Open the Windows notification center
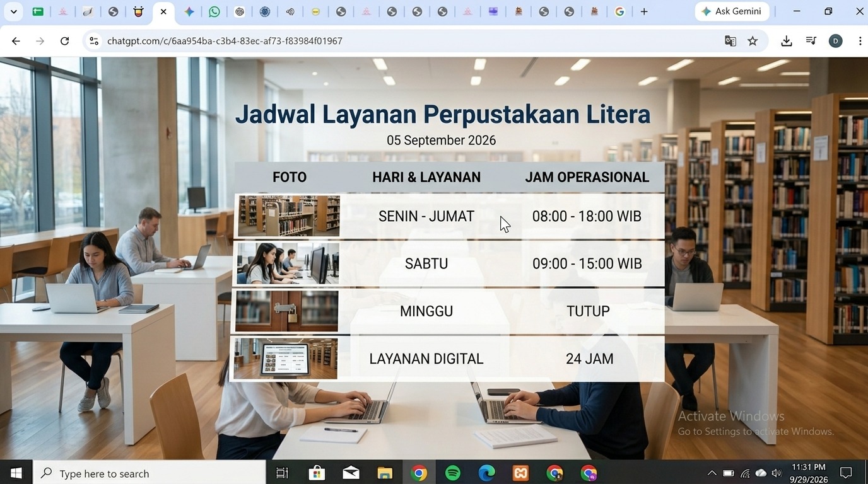This screenshot has height=484, width=868. tap(846, 473)
